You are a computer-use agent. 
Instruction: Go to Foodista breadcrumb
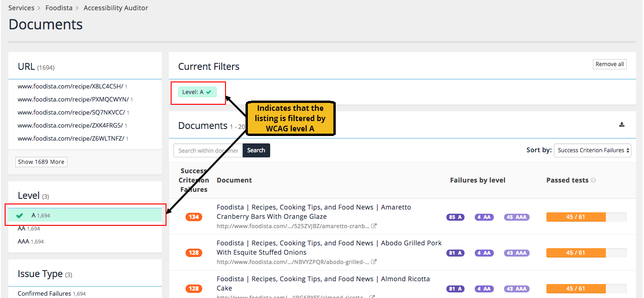tap(59, 8)
